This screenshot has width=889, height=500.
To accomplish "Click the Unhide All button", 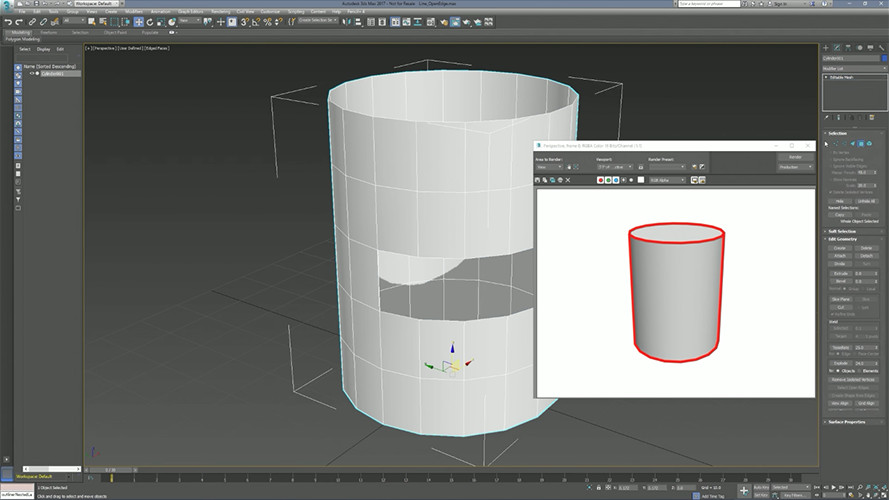I will tap(866, 201).
